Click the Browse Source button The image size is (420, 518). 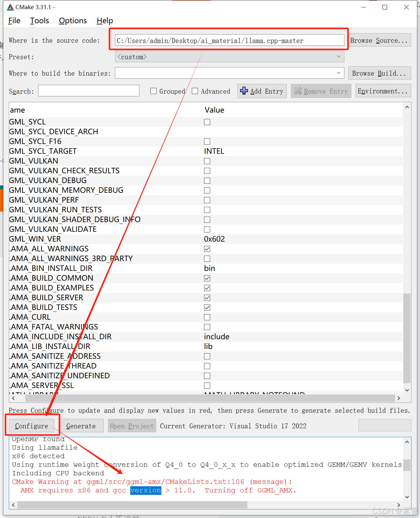379,40
